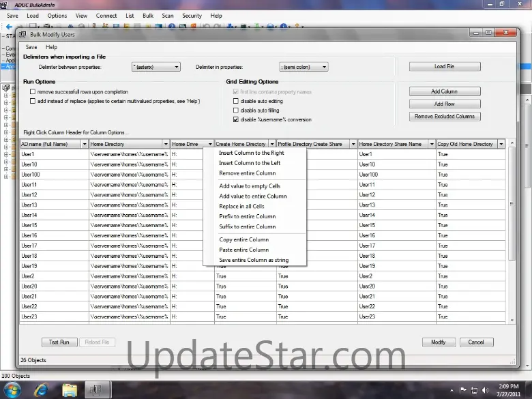Open Home Directory Share Name column arrow
Screen dimensions: 532x399
tap(432, 144)
